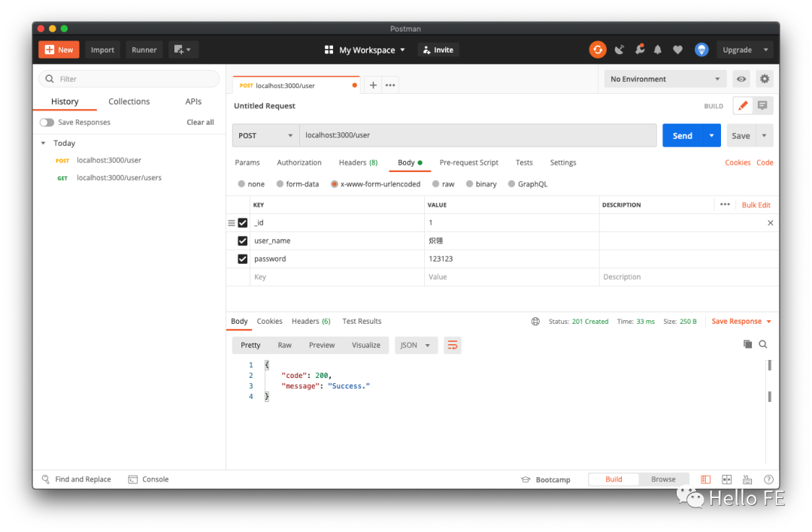Open the Console
Viewport: 812px width, 532px height.
coord(149,479)
